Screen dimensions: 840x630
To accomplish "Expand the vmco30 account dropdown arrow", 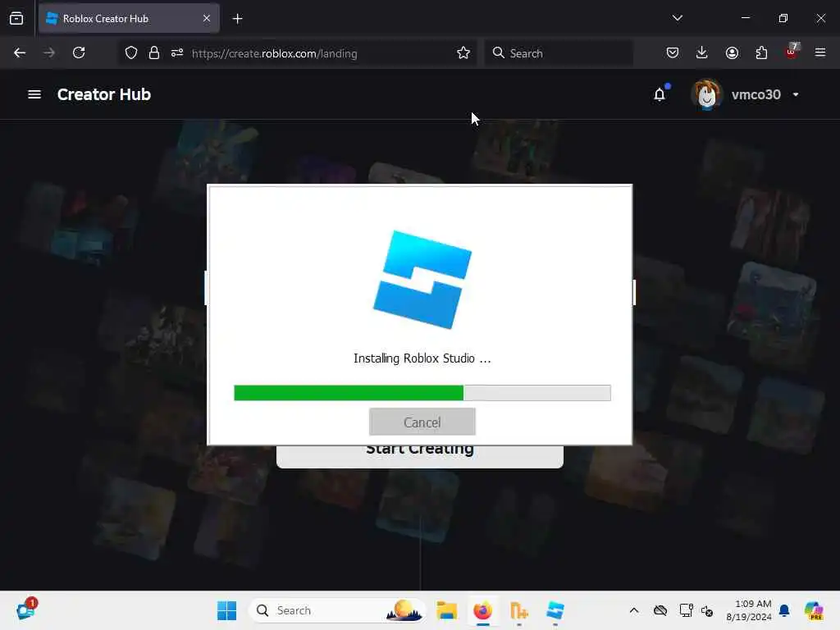I will [x=796, y=94].
